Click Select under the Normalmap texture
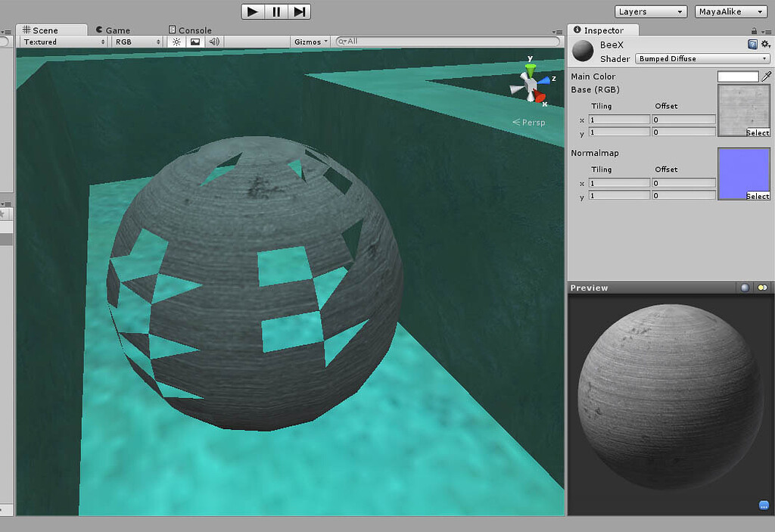Image resolution: width=775 pixels, height=532 pixels. [760, 196]
